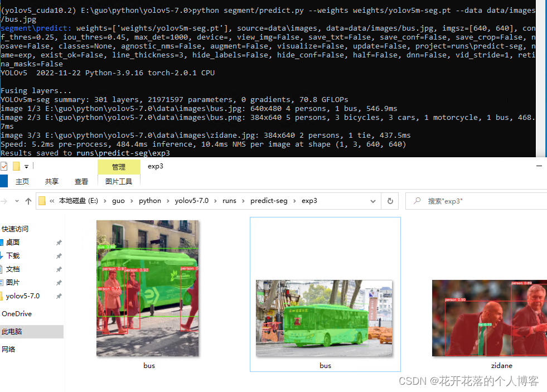Click the pin icon next to 文档
The height and width of the screenshot is (392, 547).
pos(59,269)
